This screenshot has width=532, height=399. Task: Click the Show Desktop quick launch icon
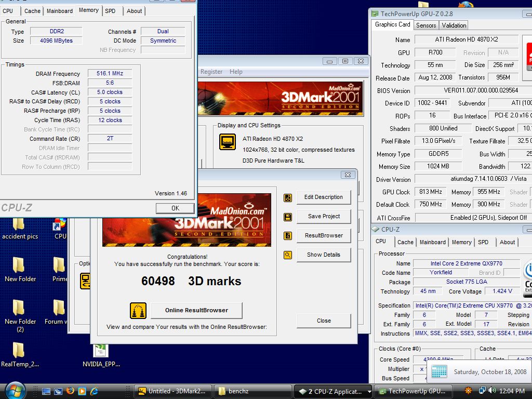click(x=46, y=391)
